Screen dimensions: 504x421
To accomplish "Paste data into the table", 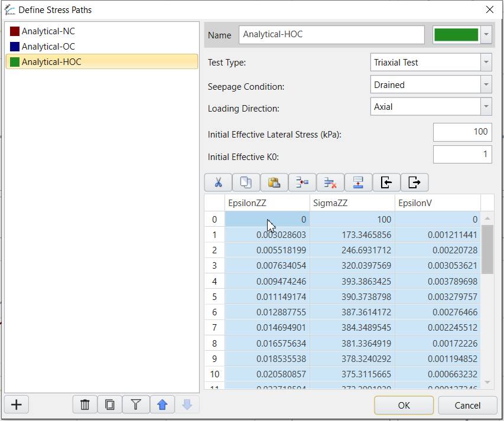I will tap(274, 182).
